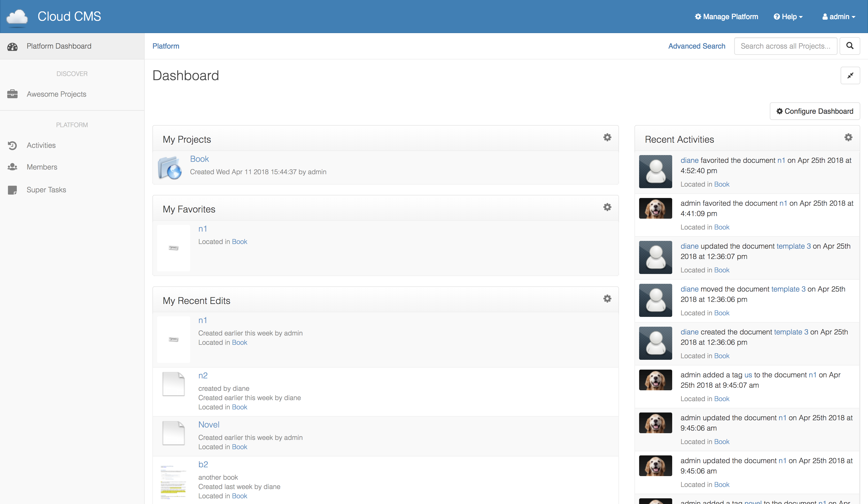The image size is (868, 504).
Task: Open the Novel document link
Action: pos(209,425)
